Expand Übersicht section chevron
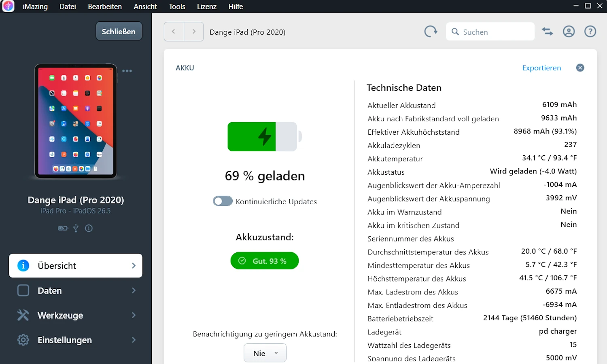Screen dimensions: 607x364 click(134, 265)
